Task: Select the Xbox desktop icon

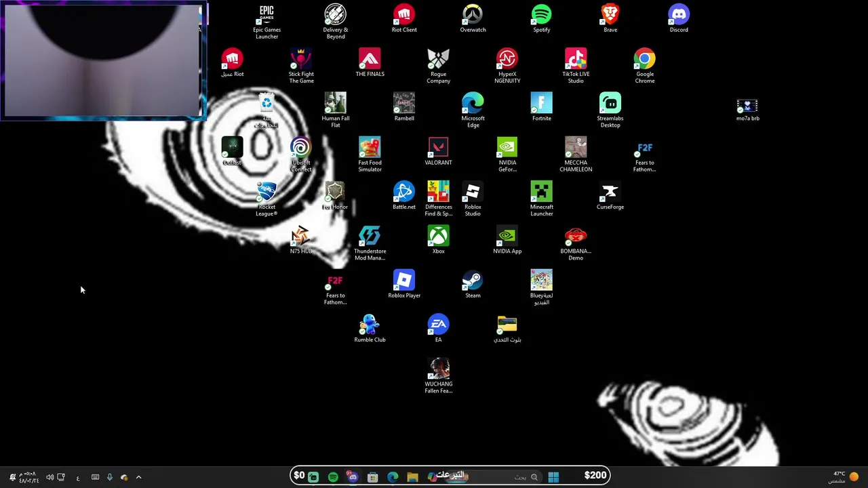Action: 438,240
